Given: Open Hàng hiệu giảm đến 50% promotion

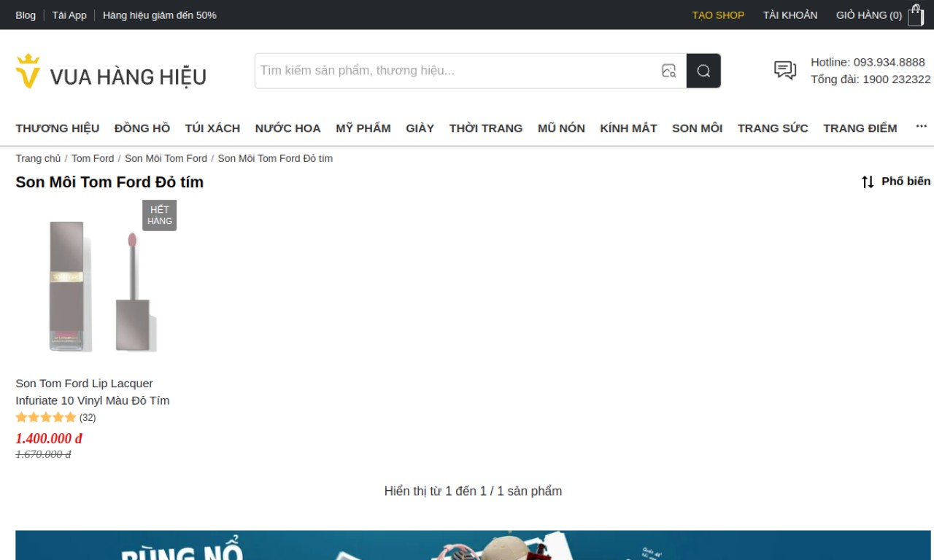Looking at the screenshot, I should pos(160,15).
